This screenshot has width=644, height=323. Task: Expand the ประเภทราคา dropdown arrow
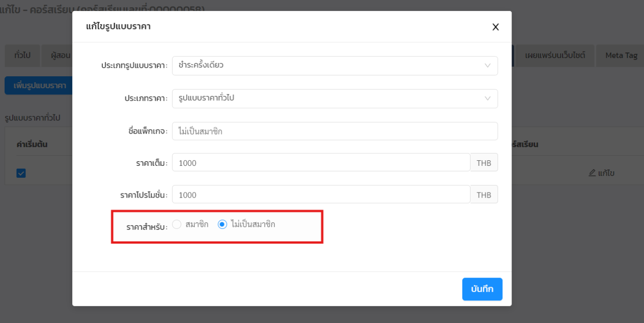(x=488, y=98)
